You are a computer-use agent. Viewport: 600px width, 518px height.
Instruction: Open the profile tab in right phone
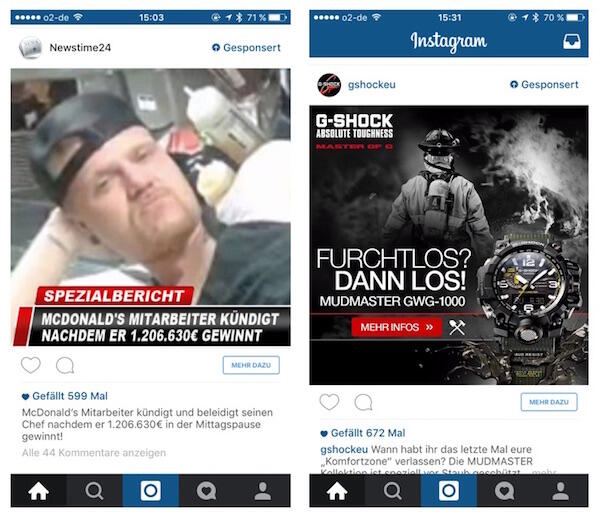coord(561,491)
